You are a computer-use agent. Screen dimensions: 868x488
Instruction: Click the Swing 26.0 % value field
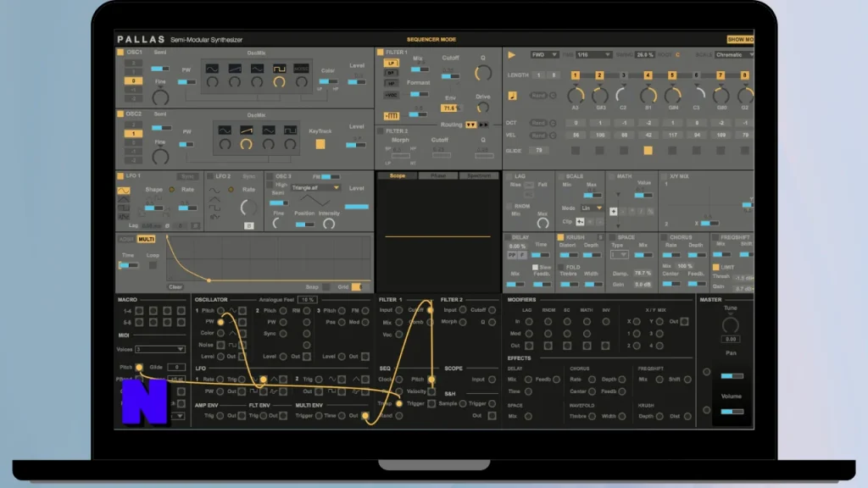pos(644,55)
